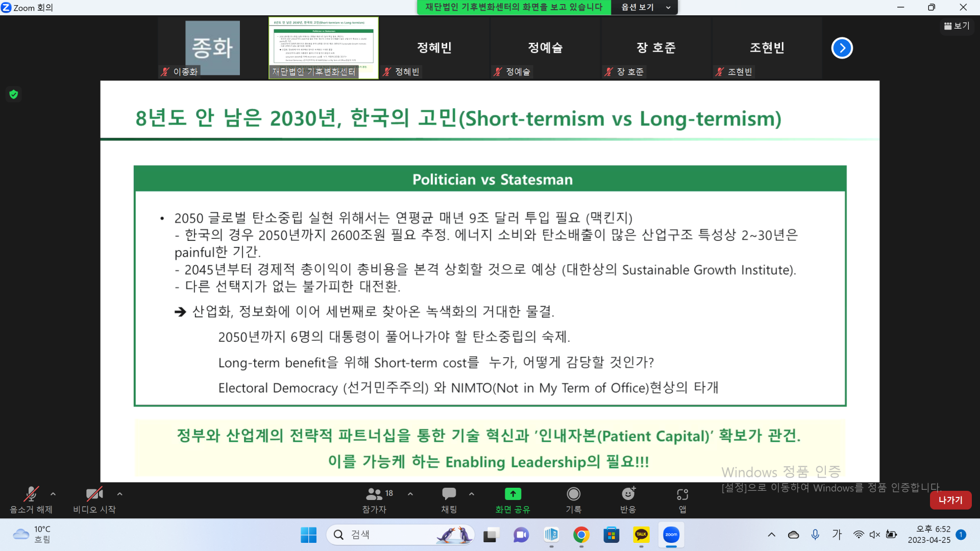
Task: Expand participants options arrow
Action: (410, 494)
